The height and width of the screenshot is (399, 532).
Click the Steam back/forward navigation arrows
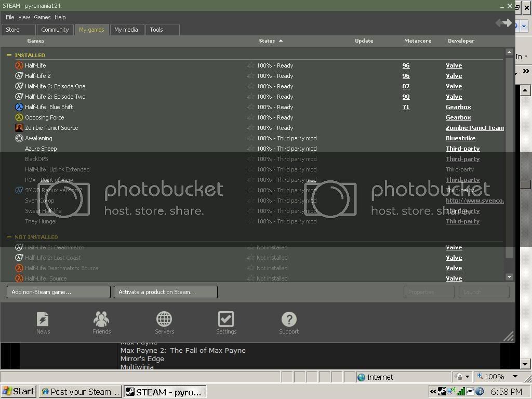click(x=503, y=23)
